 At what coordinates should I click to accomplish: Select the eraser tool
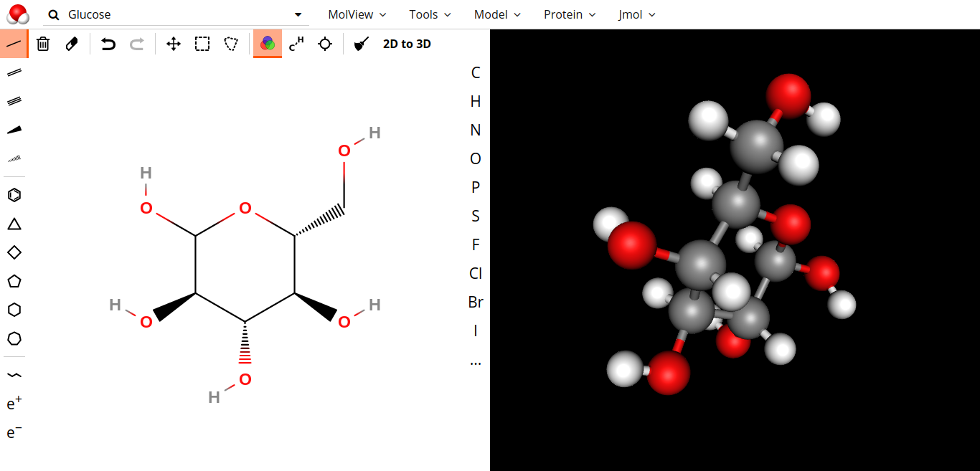coord(70,44)
